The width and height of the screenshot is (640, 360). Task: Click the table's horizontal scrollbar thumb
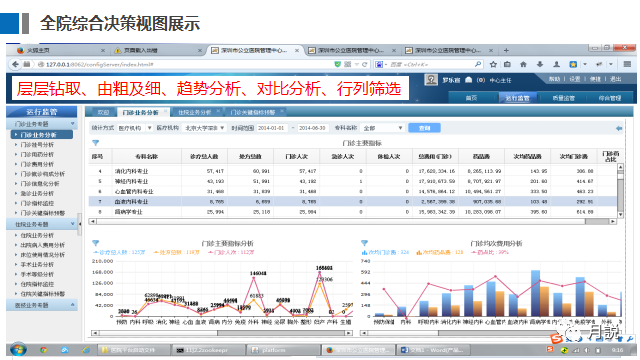click(597, 221)
